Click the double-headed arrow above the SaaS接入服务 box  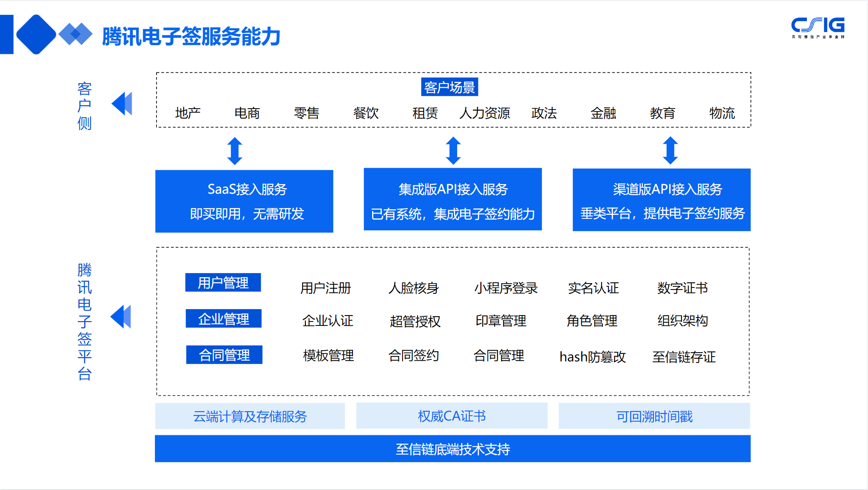(x=235, y=151)
